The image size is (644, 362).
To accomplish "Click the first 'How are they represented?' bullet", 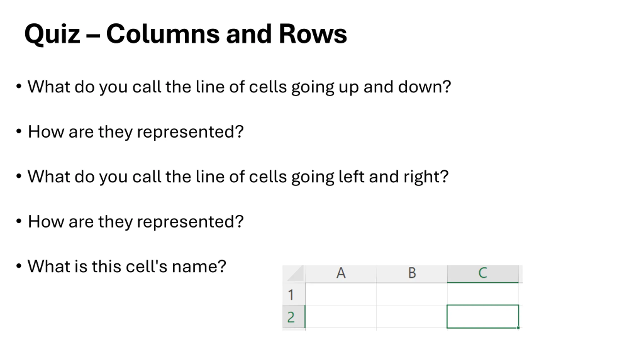I will (136, 132).
